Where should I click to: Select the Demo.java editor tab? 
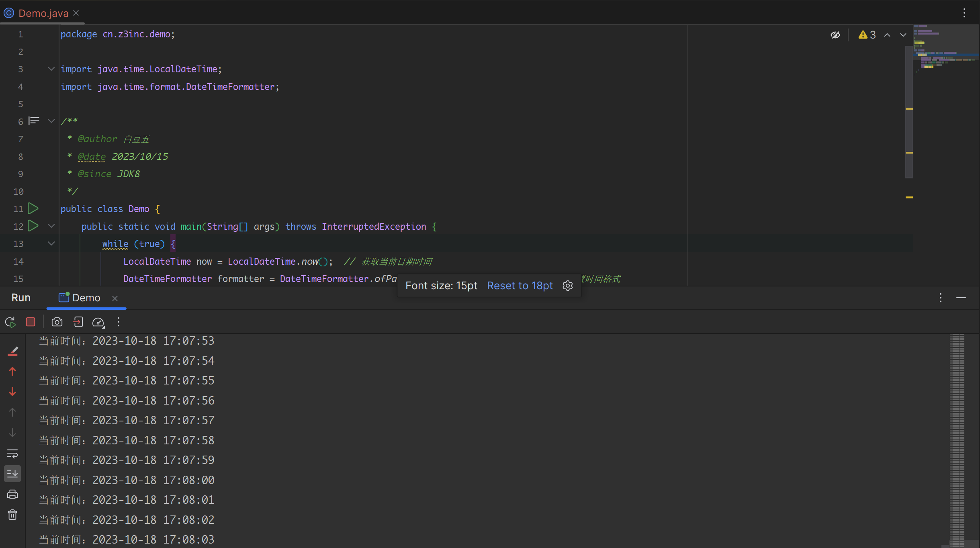43,13
